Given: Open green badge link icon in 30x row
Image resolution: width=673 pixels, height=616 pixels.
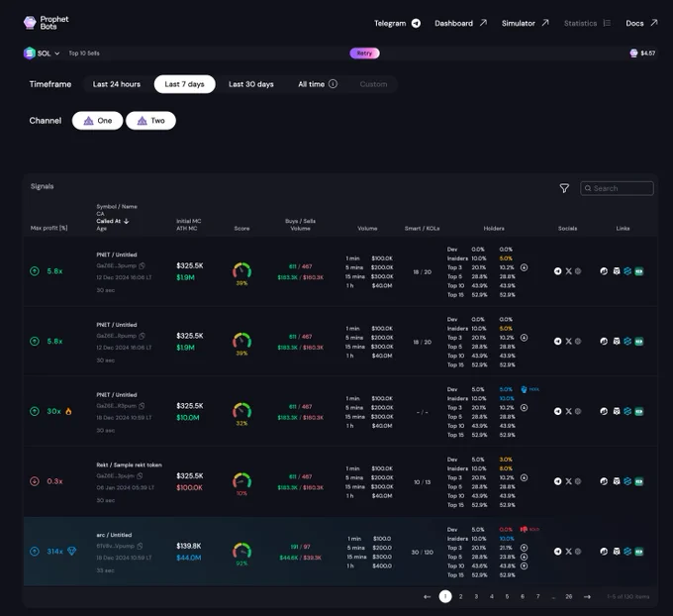Looking at the screenshot, I should click(639, 411).
